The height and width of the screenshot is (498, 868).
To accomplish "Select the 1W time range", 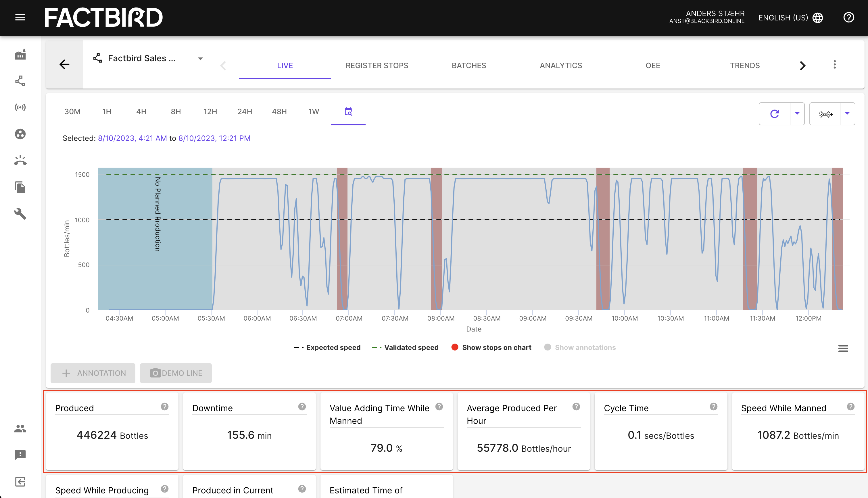I will click(x=314, y=112).
